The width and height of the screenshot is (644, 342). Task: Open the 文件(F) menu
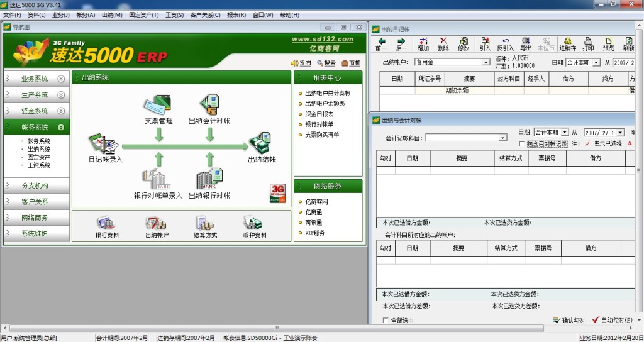coord(12,15)
